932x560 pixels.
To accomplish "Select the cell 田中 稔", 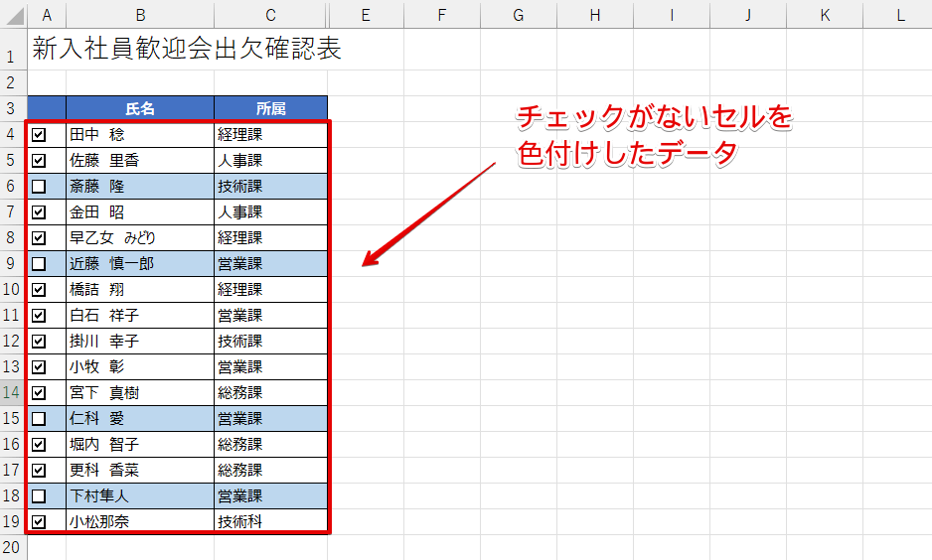I will click(140, 135).
